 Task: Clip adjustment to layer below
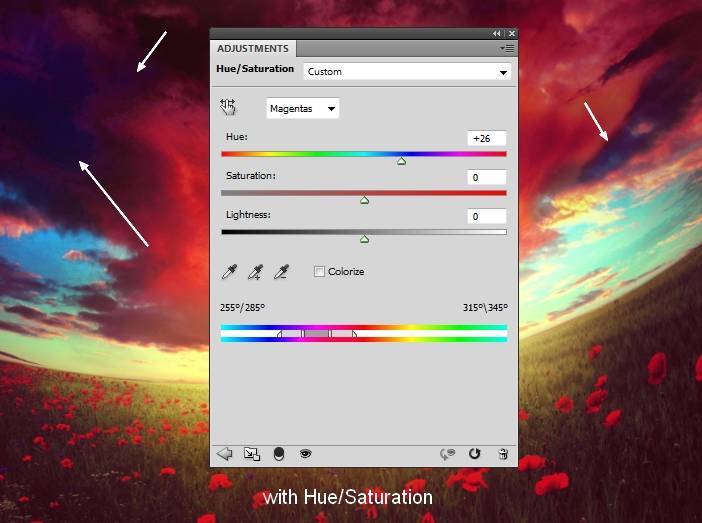tap(278, 454)
